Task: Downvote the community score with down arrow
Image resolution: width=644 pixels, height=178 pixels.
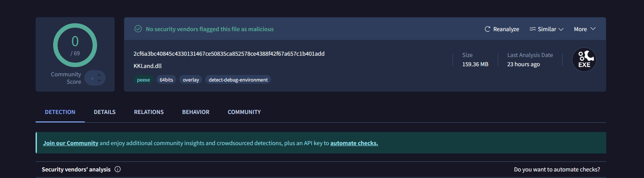Action: 99,81
